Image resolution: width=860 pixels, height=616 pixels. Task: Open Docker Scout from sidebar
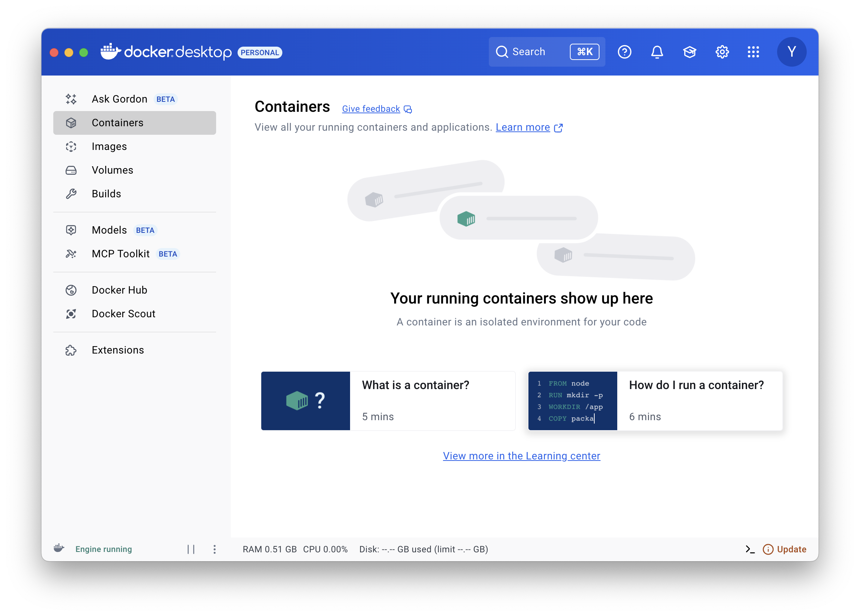(x=123, y=314)
